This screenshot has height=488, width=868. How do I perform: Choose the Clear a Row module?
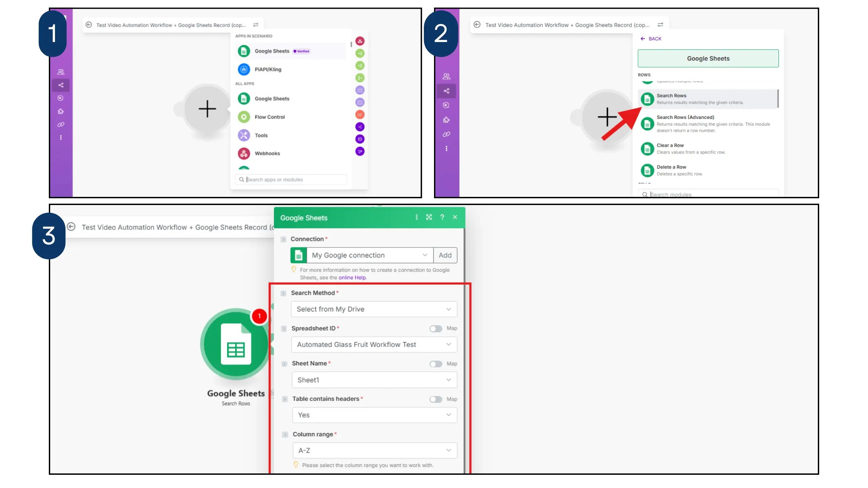(707, 149)
